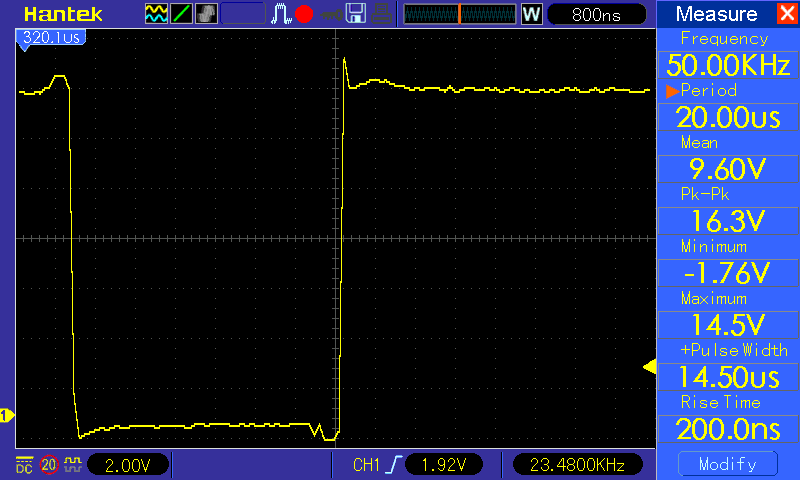800x480 pixels.
Task: Select the Pk-Pk measurement label
Action: click(x=705, y=194)
